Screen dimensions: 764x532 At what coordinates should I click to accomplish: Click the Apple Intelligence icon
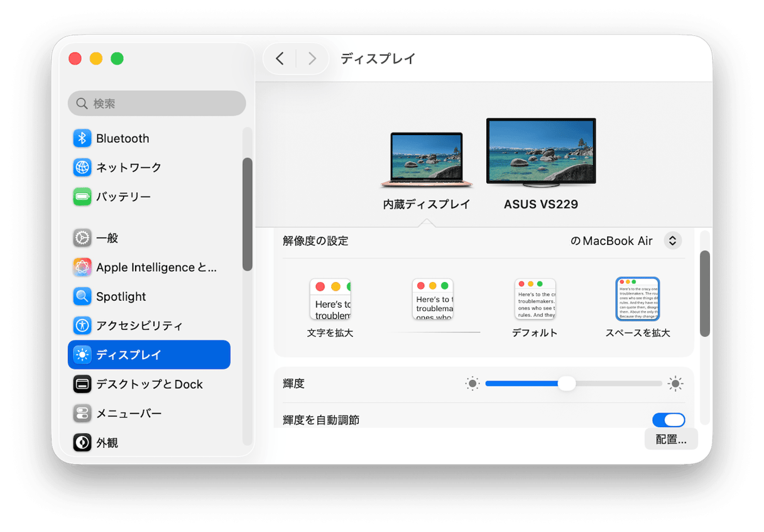82,267
